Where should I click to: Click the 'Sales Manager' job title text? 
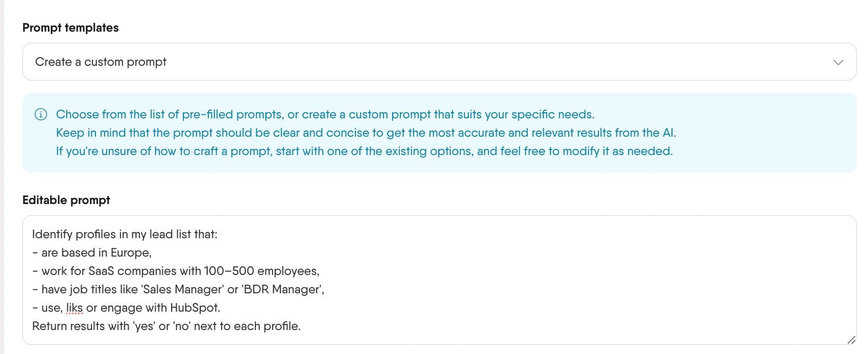coord(183,289)
